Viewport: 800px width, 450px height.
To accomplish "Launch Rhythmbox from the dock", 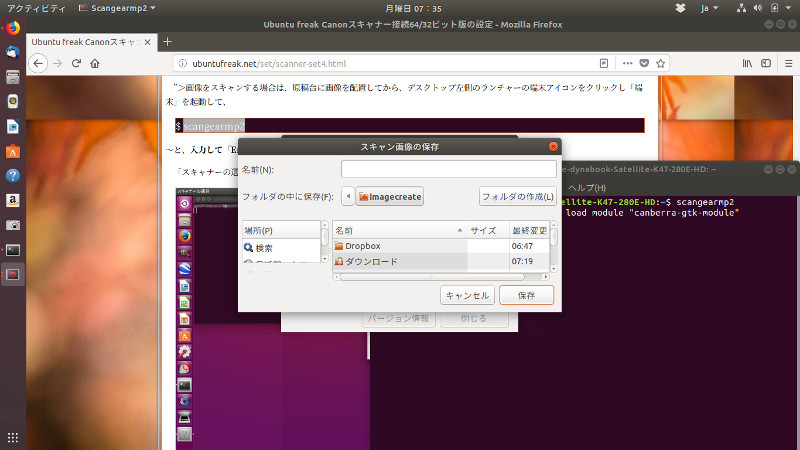I will [13, 101].
